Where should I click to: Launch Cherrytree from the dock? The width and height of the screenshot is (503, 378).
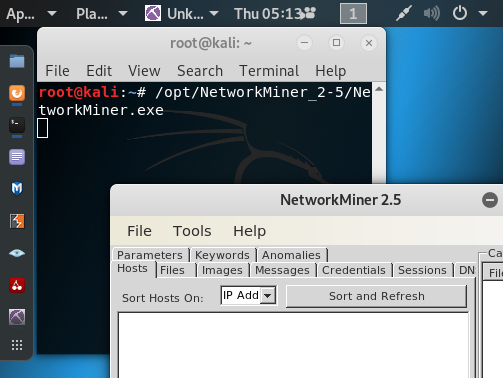(17, 285)
